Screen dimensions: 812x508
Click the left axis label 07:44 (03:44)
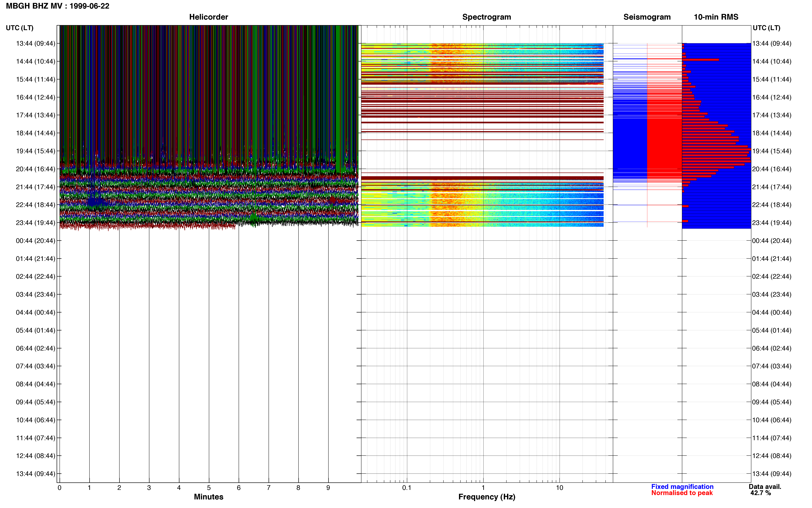click(36, 366)
